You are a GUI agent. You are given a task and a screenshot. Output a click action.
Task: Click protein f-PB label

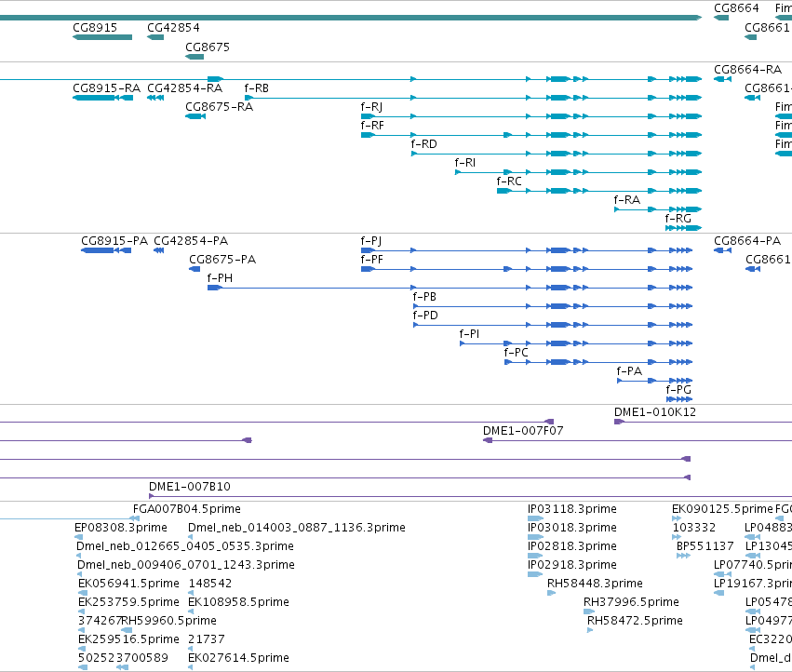424,297
